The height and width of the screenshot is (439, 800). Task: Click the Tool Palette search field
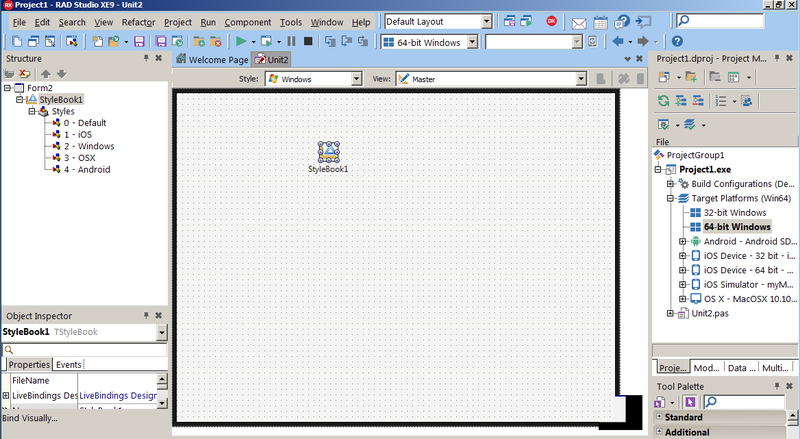coord(744,402)
